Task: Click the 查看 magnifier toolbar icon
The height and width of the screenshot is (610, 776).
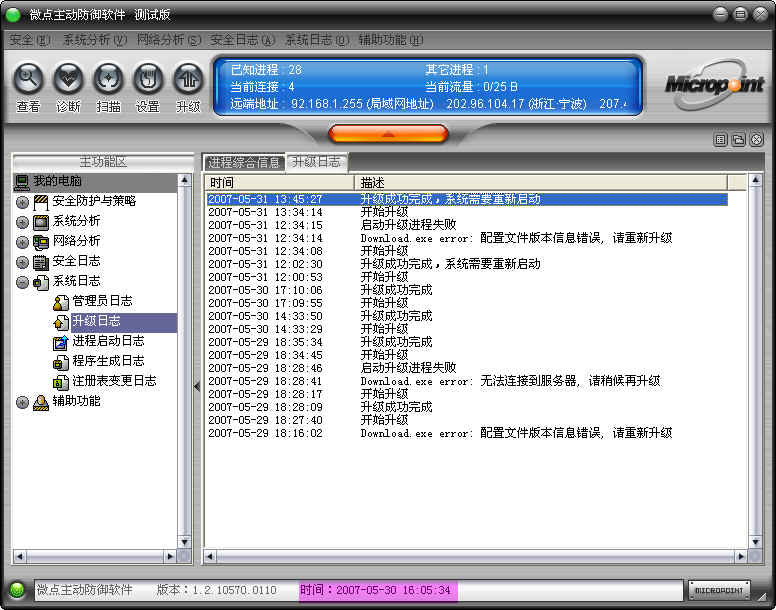Action: [28, 78]
